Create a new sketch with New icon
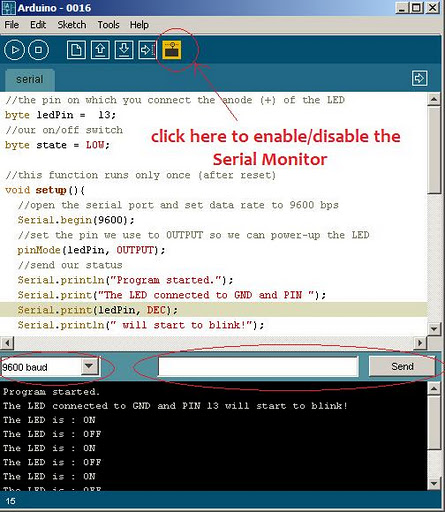Screen dimensions: 445x512 (x=76, y=50)
